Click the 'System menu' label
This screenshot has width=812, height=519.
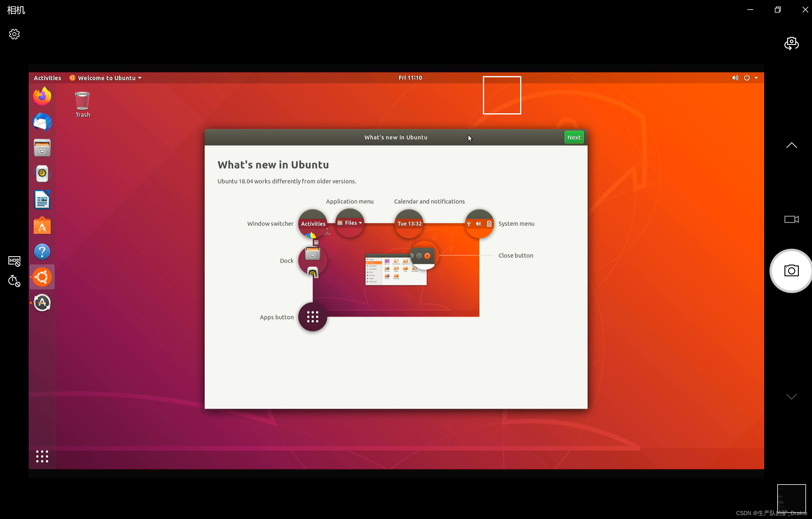click(x=516, y=224)
